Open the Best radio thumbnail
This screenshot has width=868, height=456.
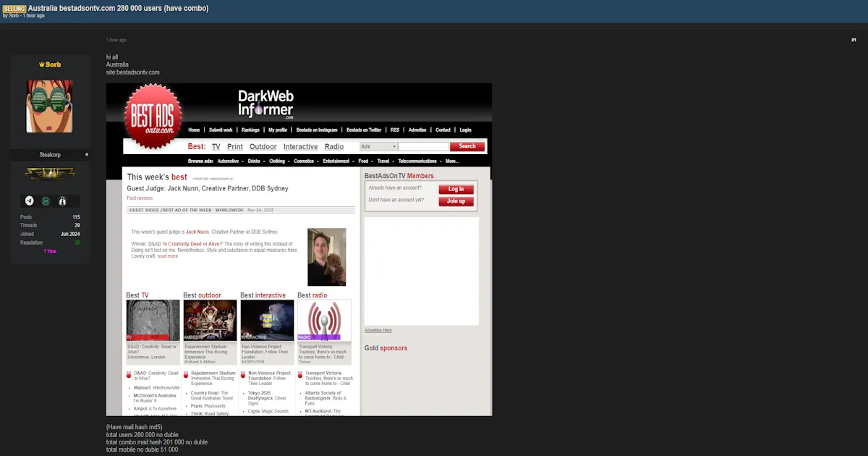[x=324, y=320]
